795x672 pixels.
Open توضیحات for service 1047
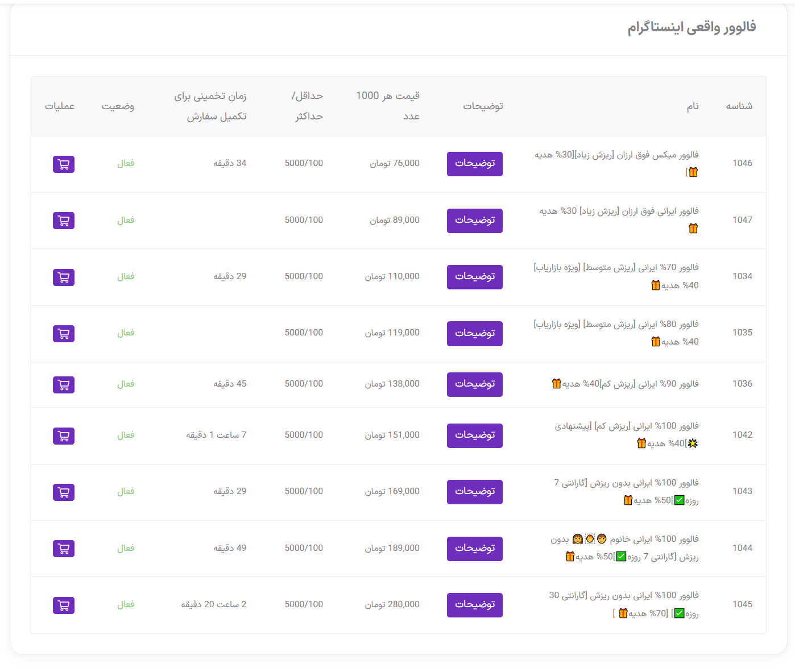(x=475, y=221)
